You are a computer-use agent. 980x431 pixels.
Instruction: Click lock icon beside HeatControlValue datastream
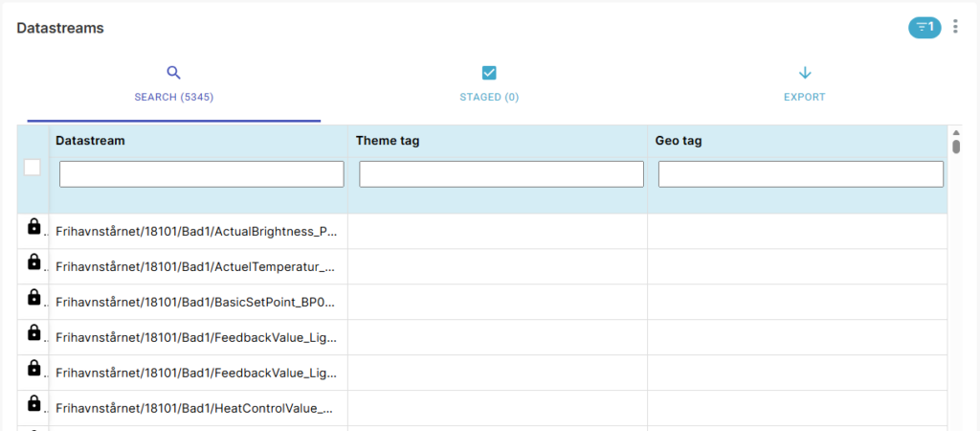click(x=34, y=404)
